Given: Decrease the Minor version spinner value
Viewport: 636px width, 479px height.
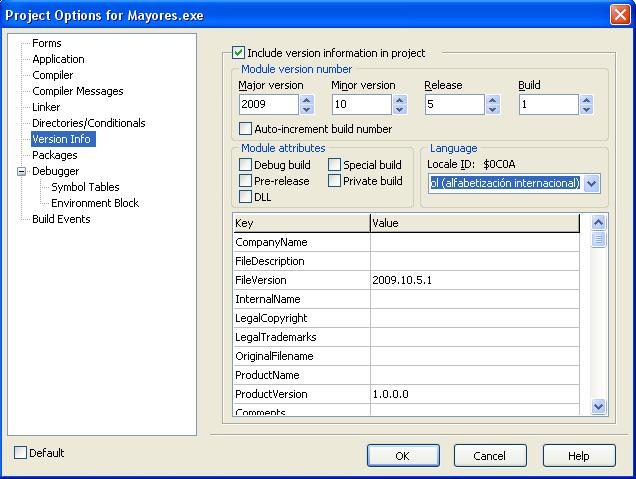Looking at the screenshot, I should pos(399,110).
